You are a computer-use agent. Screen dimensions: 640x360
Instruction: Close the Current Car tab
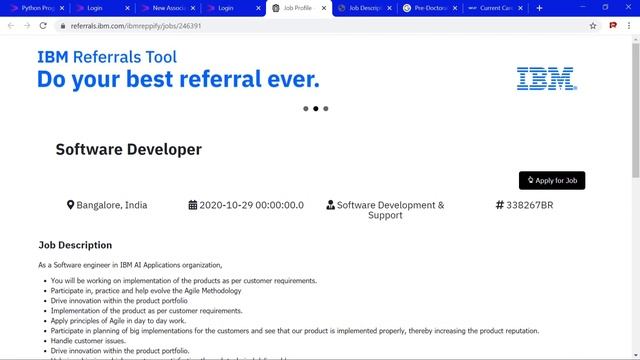point(520,8)
